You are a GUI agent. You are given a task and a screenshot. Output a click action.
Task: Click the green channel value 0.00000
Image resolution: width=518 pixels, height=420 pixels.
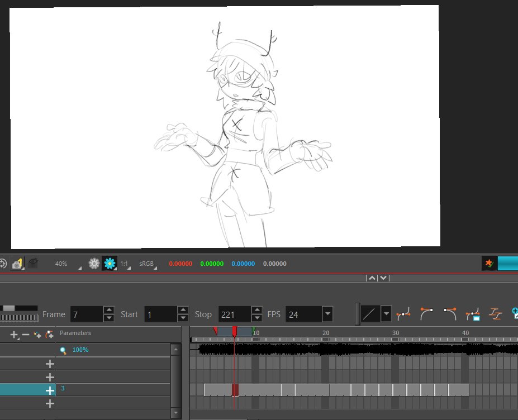(x=212, y=264)
